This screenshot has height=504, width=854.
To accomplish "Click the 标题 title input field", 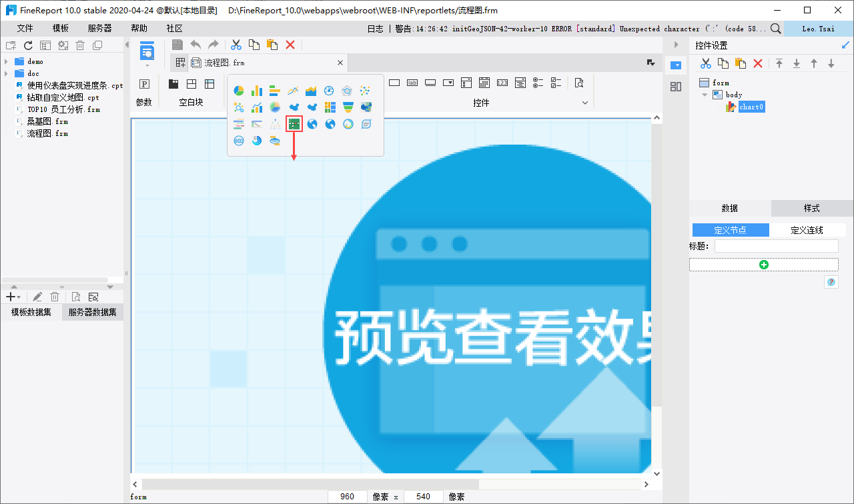I will 777,246.
